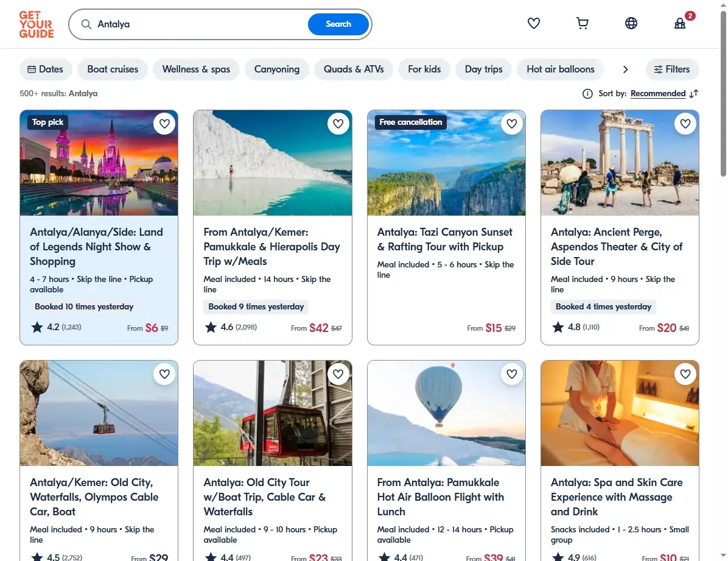Open language and currency globe
This screenshot has width=728, height=561.
click(631, 23)
